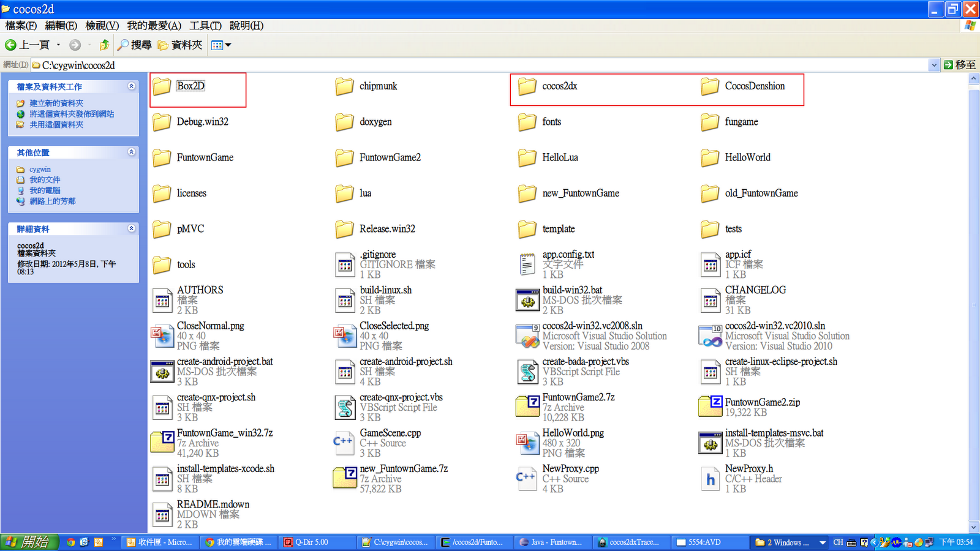Viewport: 980px width, 551px height.
Task: Click the Forward navigation button
Action: (x=75, y=45)
